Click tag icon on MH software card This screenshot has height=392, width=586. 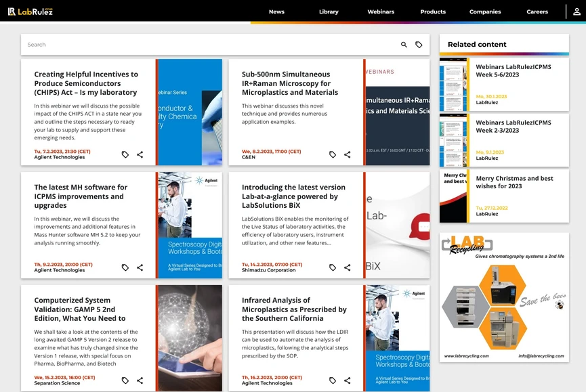(x=125, y=267)
